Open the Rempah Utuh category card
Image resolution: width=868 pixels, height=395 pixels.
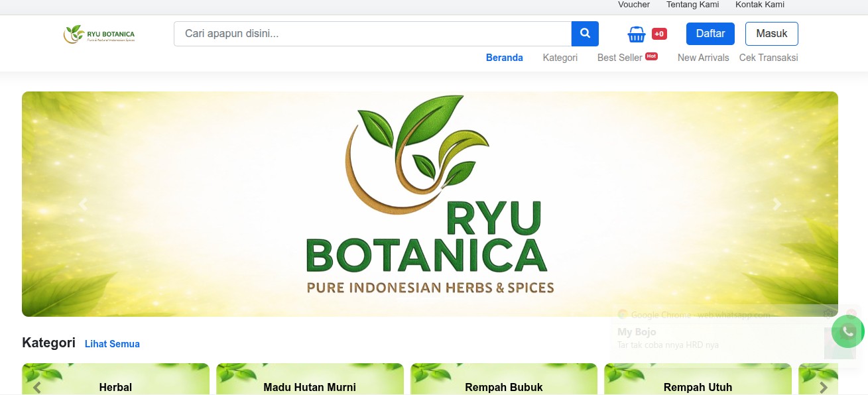tap(698, 379)
